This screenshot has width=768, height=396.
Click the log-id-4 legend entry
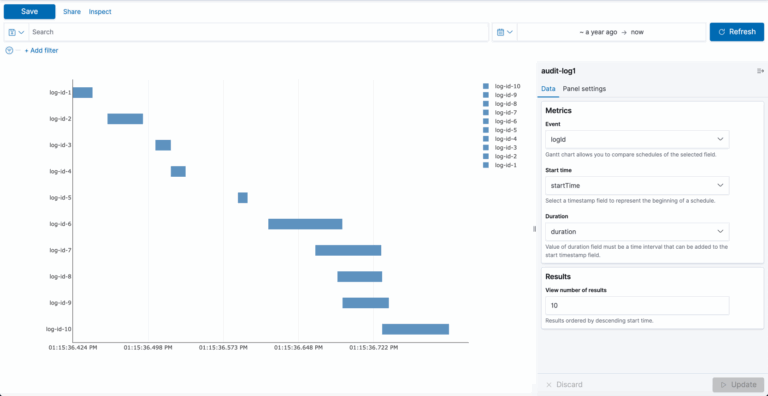point(500,139)
